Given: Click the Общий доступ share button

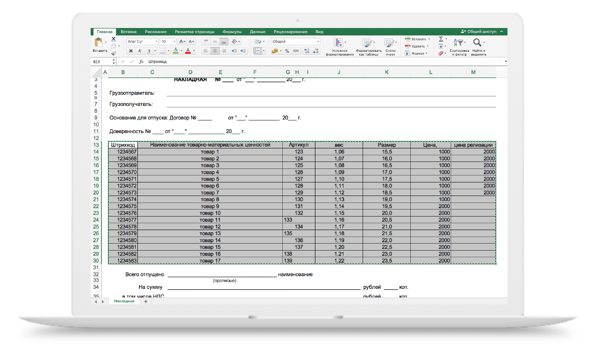Looking at the screenshot, I should (478, 32).
